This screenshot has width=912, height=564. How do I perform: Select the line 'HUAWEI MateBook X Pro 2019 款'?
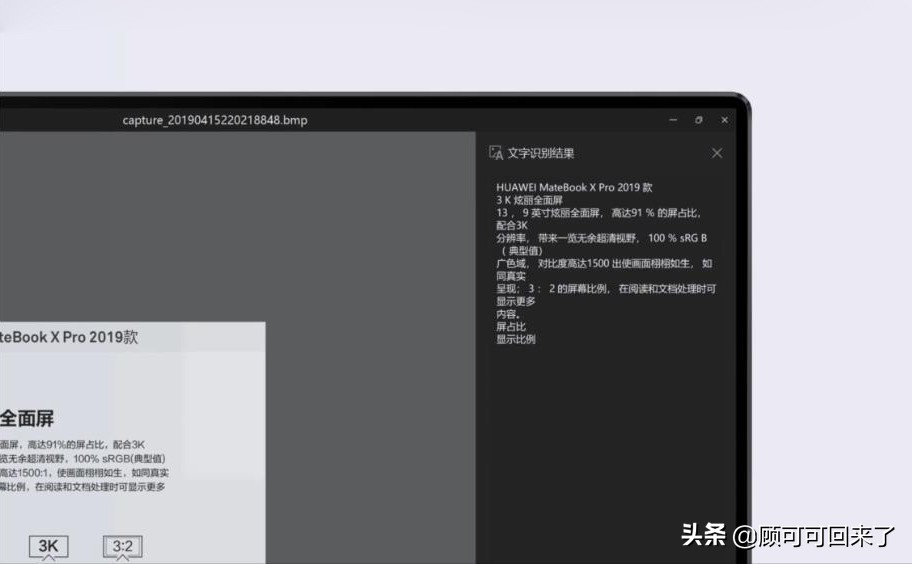click(574, 187)
